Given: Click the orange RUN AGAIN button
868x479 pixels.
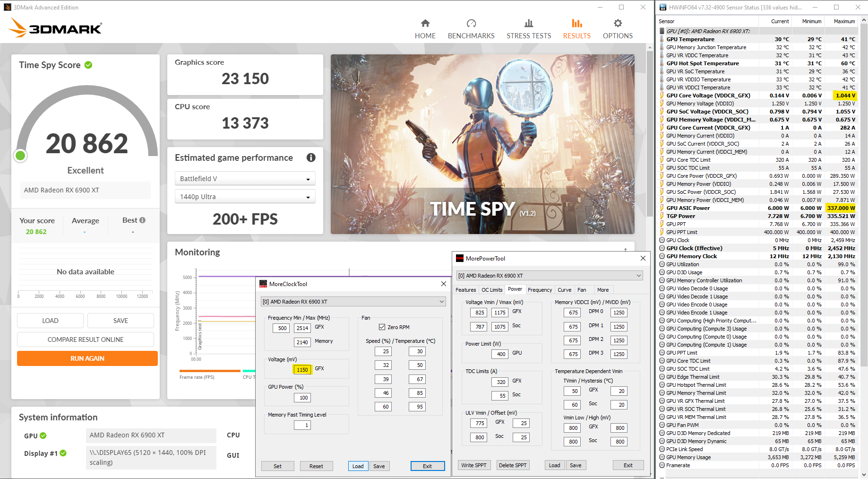Looking at the screenshot, I should 87,358.
